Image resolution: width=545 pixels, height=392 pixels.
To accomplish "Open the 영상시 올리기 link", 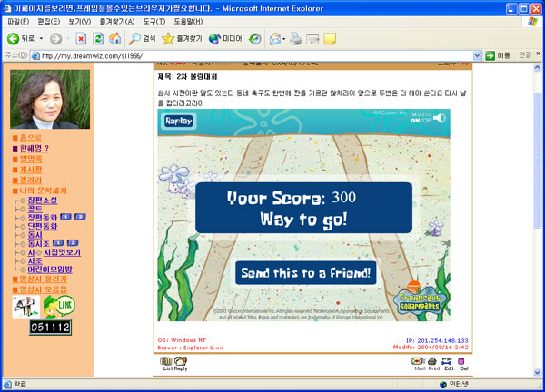I will [43, 279].
